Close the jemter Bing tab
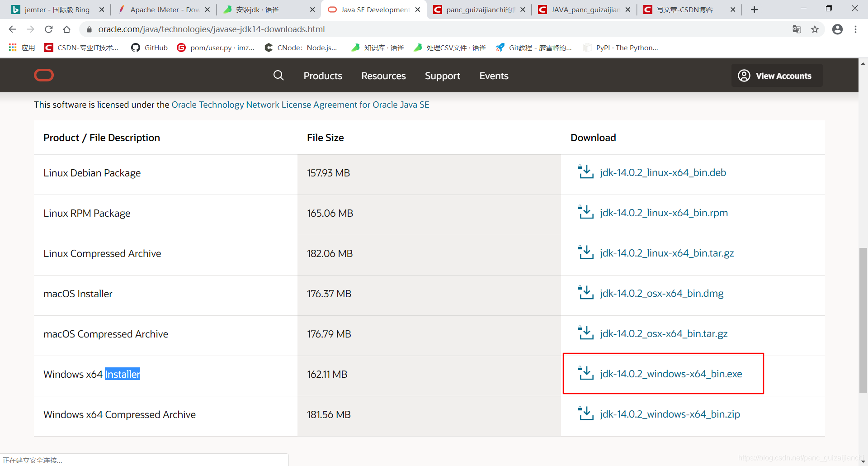Viewport: 868px width, 466px height. coord(101,10)
